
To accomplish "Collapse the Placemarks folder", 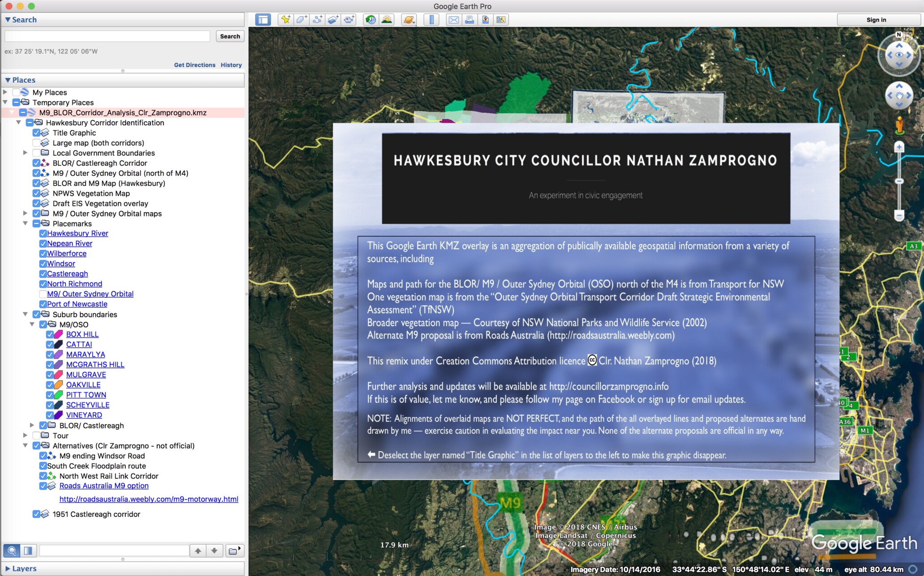I will (x=26, y=223).
